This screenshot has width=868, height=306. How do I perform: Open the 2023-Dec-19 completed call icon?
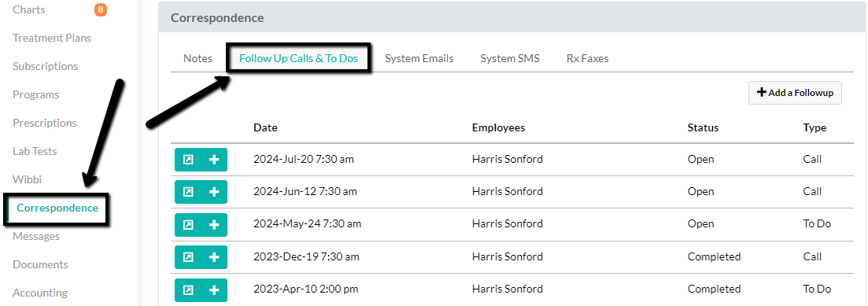point(188,257)
